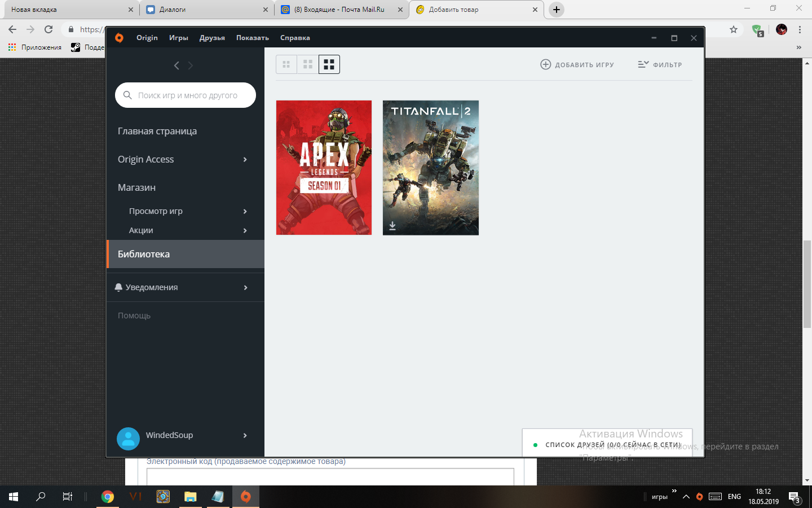
Task: Click the Электронный код text field in Chrome
Action: click(330, 477)
